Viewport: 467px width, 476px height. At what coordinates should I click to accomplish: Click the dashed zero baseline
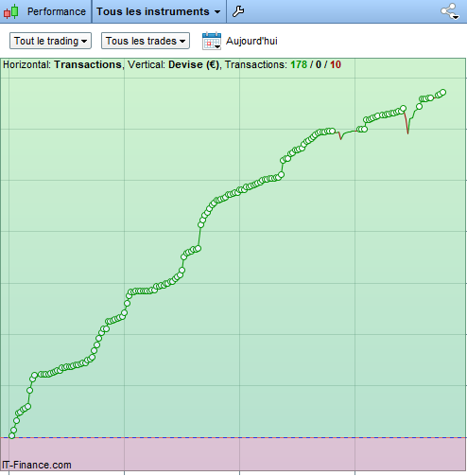tap(233, 437)
